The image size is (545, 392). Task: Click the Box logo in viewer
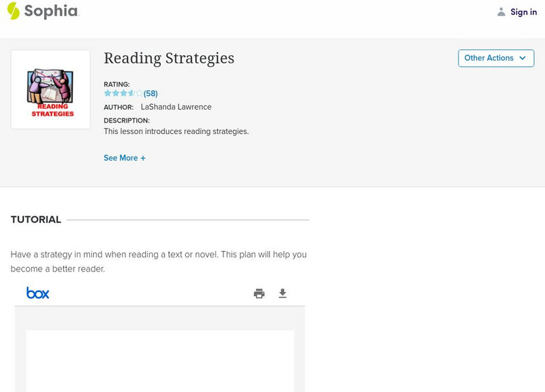pos(38,293)
